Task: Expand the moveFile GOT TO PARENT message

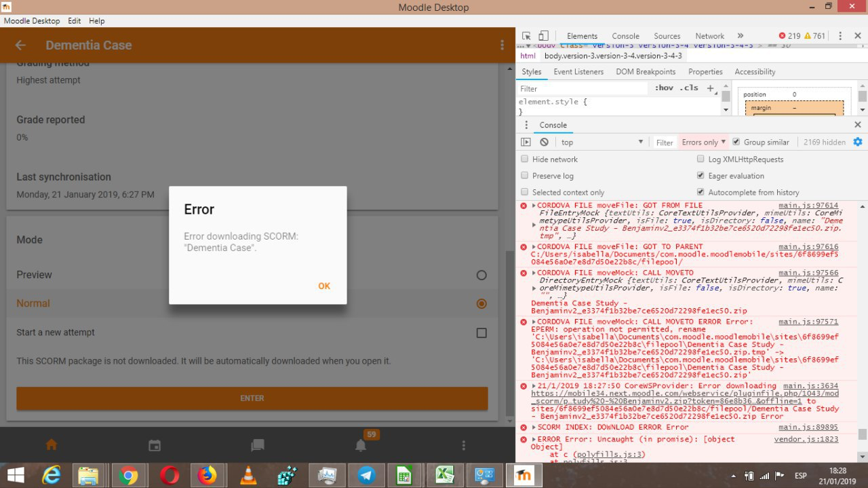Action: (534, 247)
